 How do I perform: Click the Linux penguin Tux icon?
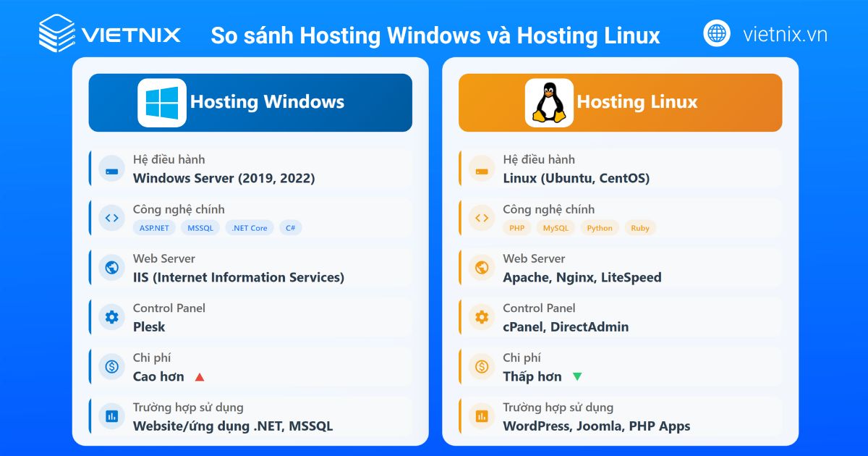548,101
